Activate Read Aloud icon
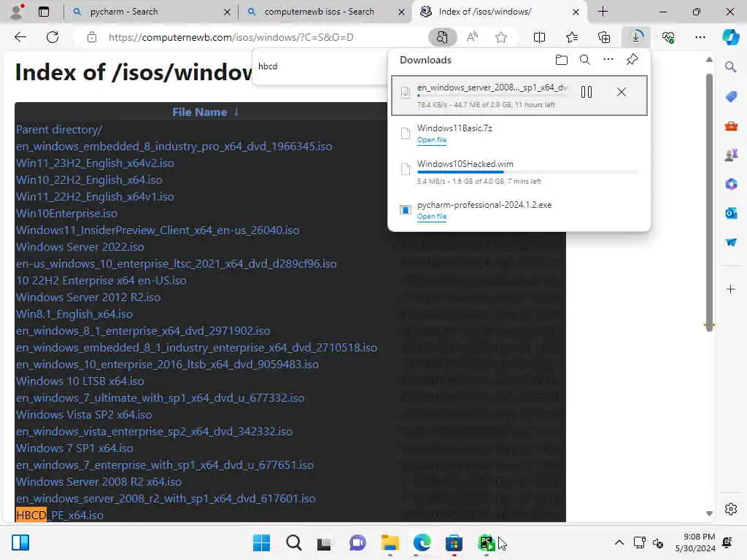The height and width of the screenshot is (560, 747). point(472,37)
